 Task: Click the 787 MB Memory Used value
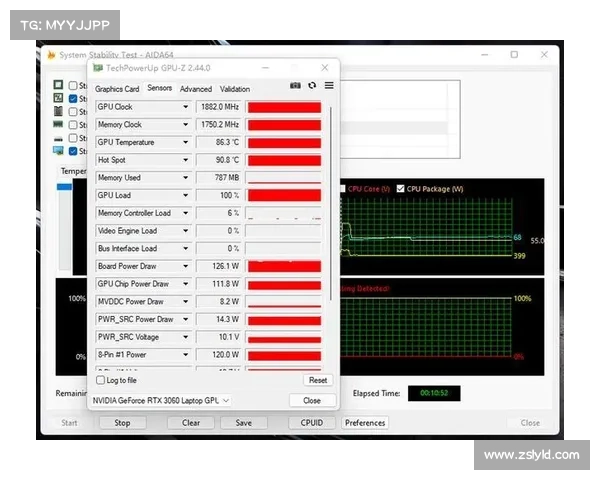click(219, 178)
